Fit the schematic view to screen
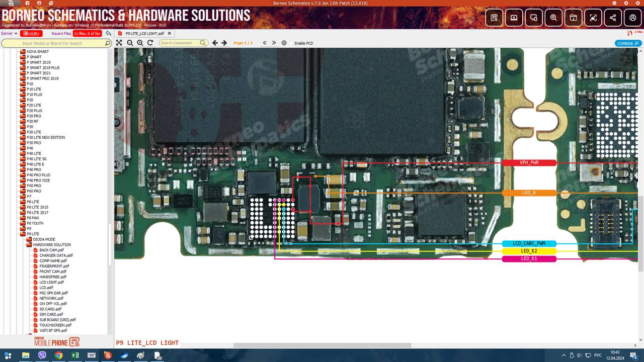Screen dimensions: 644x362 coord(119,43)
